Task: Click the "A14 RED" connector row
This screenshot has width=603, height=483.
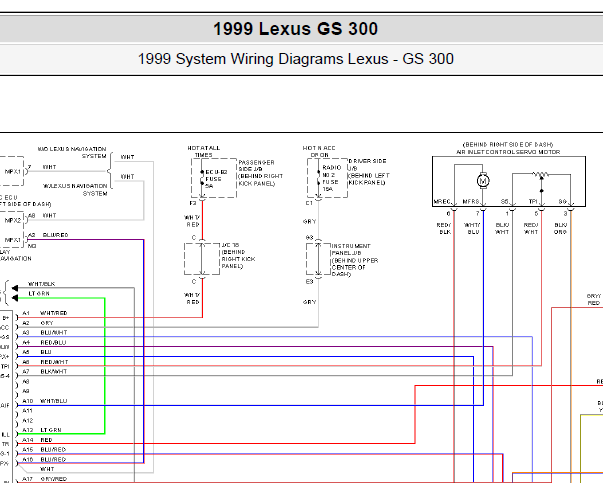Action: pos(37,440)
